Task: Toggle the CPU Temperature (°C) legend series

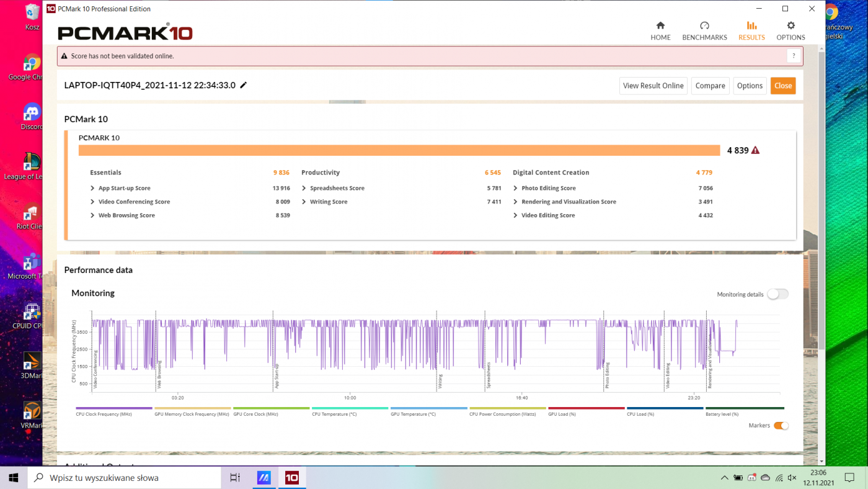Action: click(x=350, y=411)
